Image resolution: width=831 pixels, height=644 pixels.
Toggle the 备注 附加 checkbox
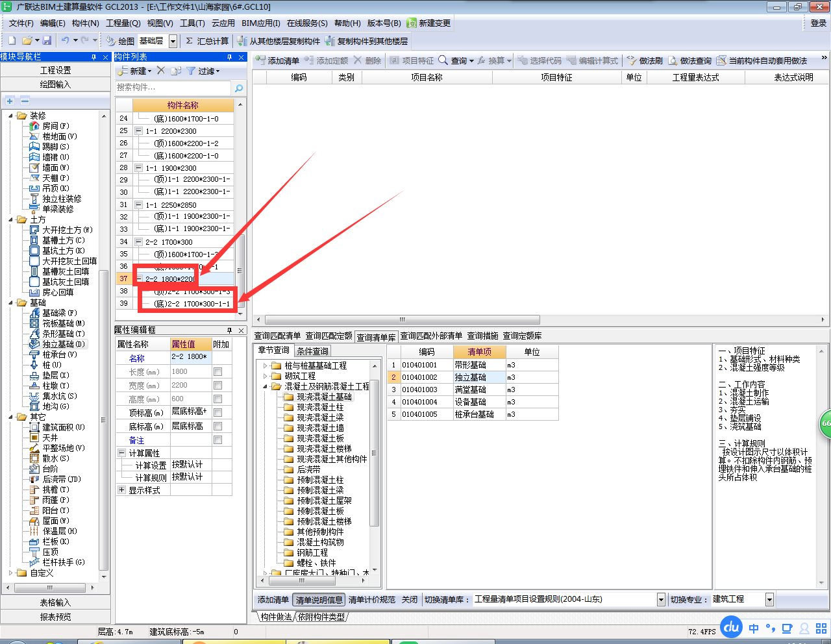point(217,440)
